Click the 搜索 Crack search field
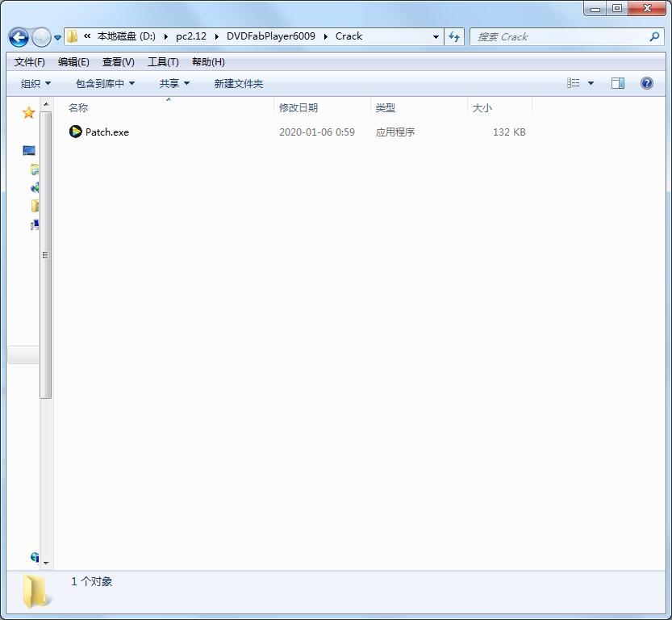 pyautogui.click(x=561, y=37)
